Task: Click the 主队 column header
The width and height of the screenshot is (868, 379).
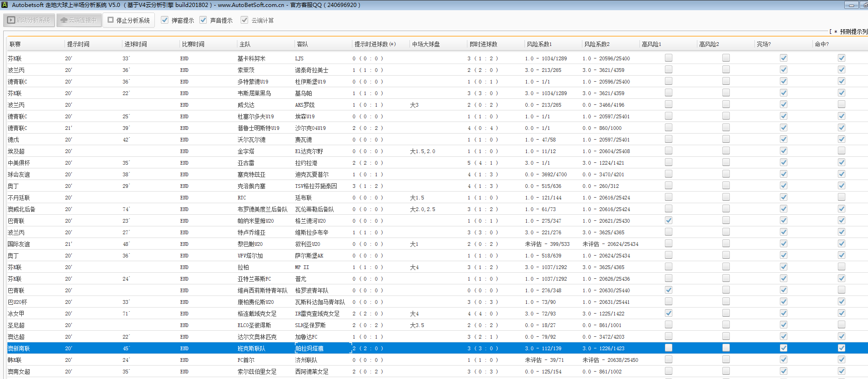Action: [245, 45]
